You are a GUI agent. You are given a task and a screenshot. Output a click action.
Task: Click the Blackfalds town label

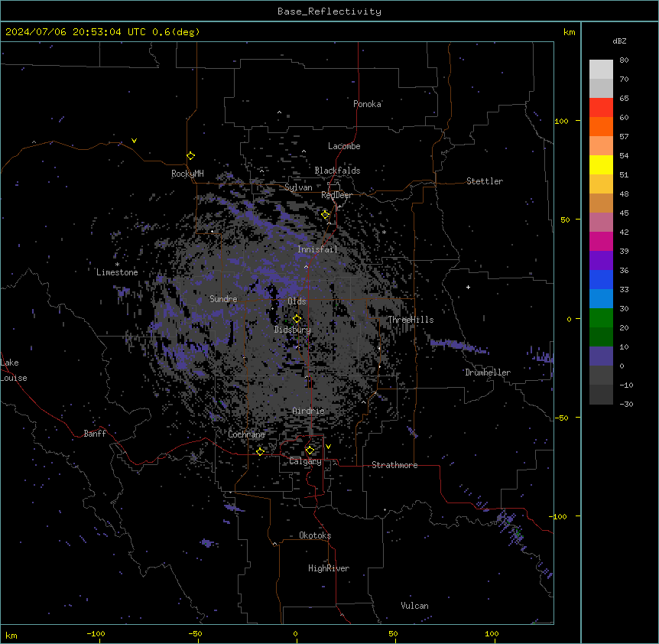click(x=337, y=171)
